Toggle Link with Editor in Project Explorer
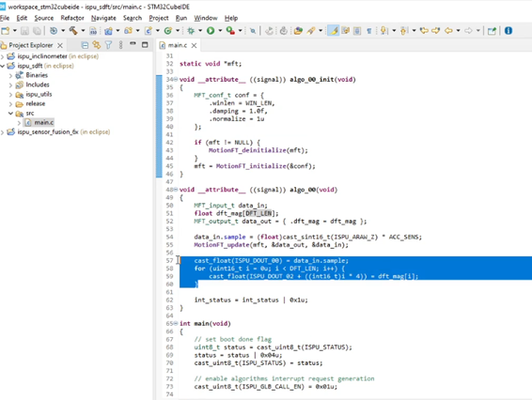 pos(97,45)
